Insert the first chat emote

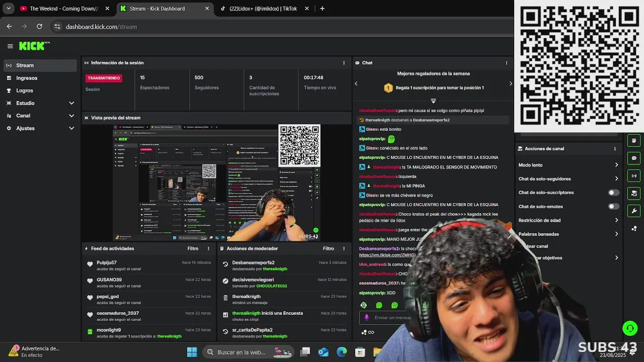point(364,305)
